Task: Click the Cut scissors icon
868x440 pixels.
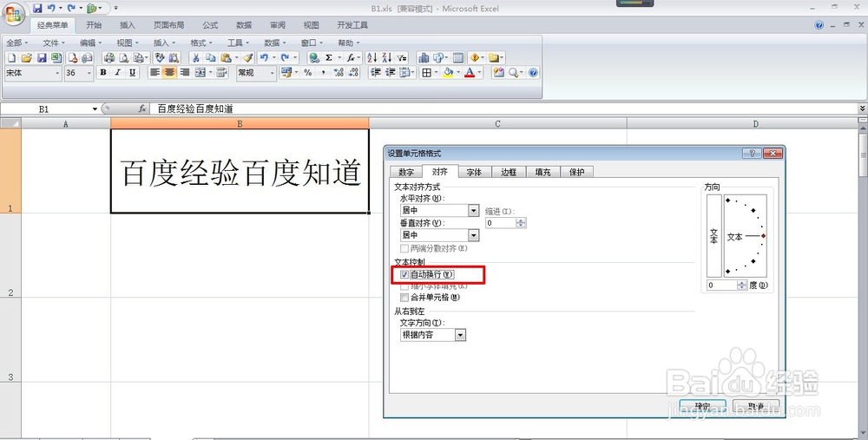Action: [195, 57]
